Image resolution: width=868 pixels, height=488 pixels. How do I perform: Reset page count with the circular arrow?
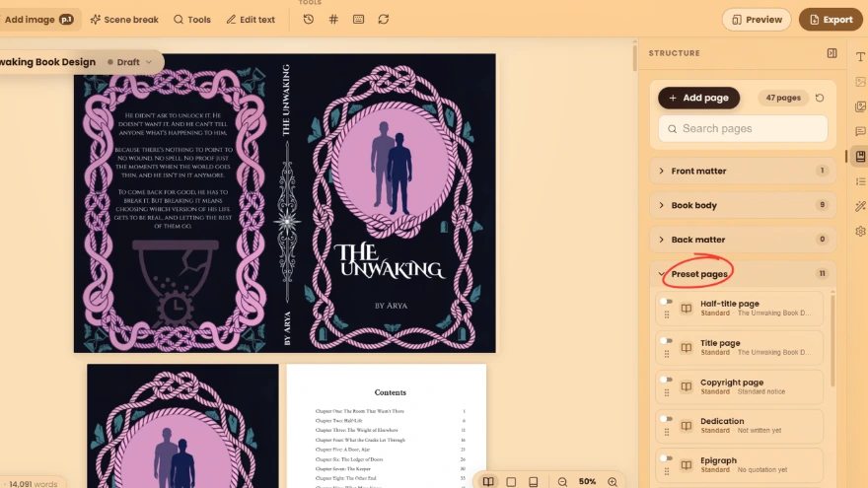tap(820, 98)
